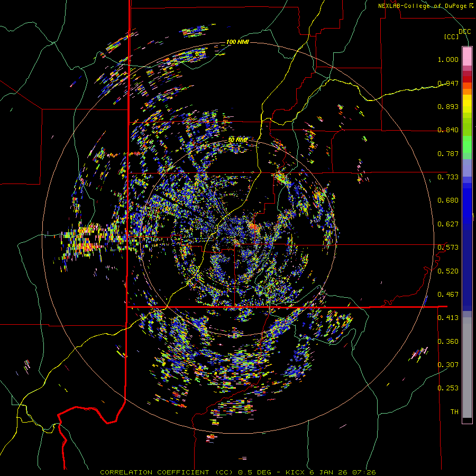Click the Correlation Coefficient KICX caption
The image size is (476, 476).
(x=238, y=472)
